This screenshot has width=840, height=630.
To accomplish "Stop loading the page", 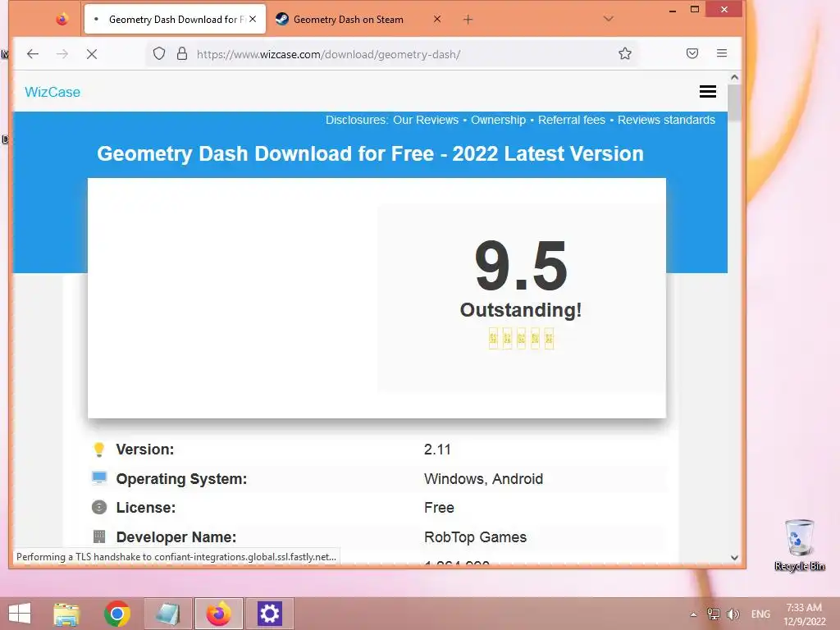I will click(92, 53).
